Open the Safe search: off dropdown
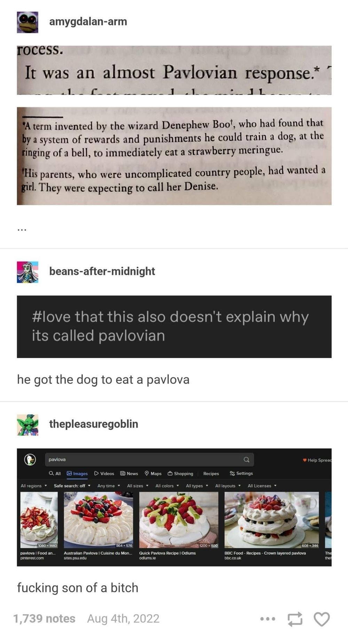 (x=72, y=486)
